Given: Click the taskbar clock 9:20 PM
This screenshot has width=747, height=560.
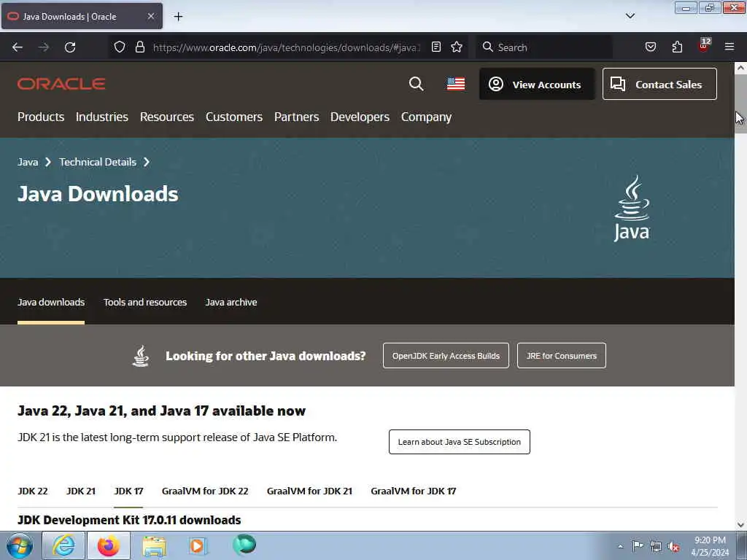Looking at the screenshot, I should click(710, 546).
